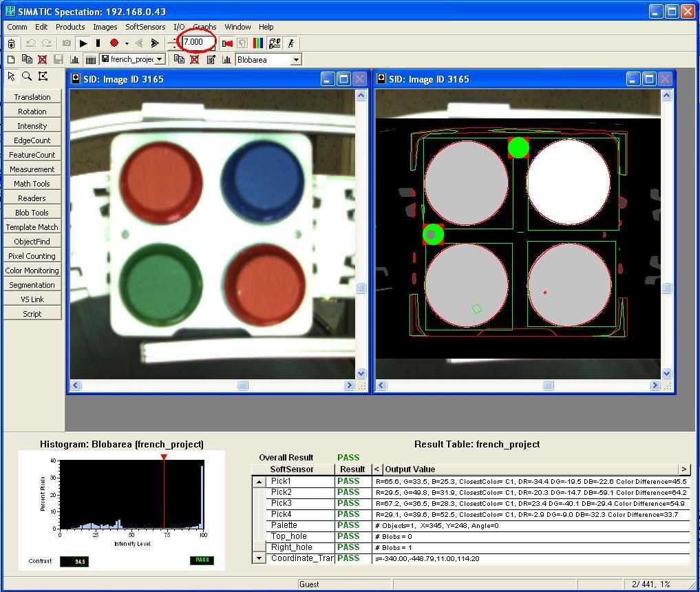
Task: Click the VS Link button
Action: click(32, 299)
